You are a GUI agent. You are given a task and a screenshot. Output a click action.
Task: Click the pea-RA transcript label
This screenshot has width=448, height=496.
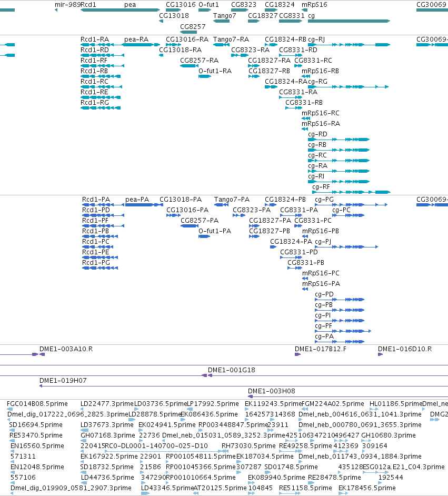click(136, 39)
